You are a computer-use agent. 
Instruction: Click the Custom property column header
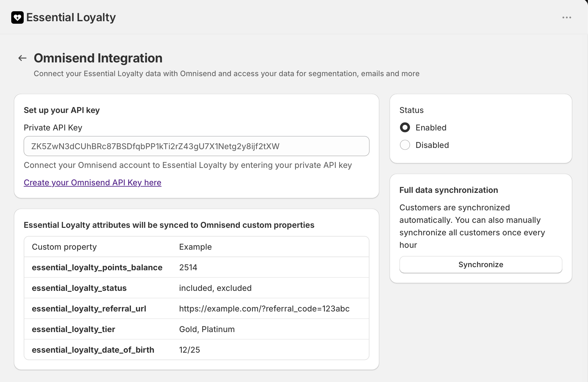[x=65, y=247]
